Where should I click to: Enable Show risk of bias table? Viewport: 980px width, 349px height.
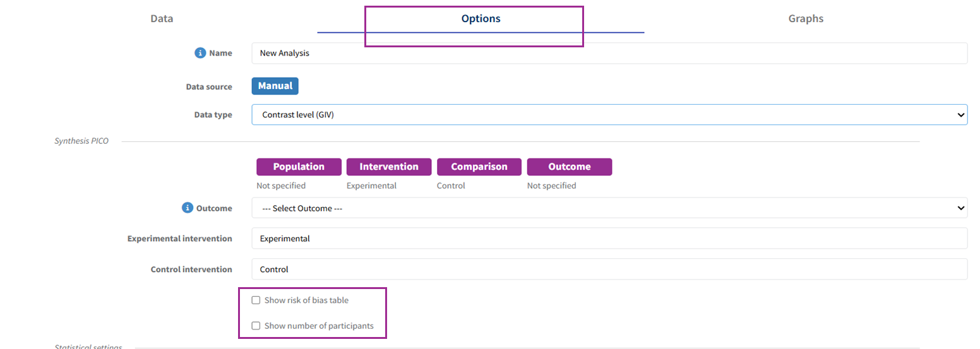[256, 300]
